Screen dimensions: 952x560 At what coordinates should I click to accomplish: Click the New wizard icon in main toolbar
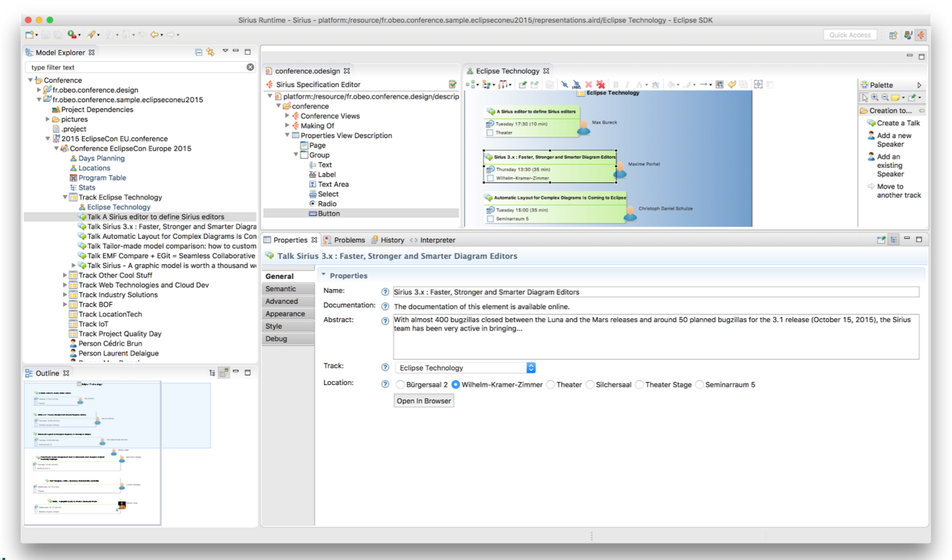click(29, 35)
